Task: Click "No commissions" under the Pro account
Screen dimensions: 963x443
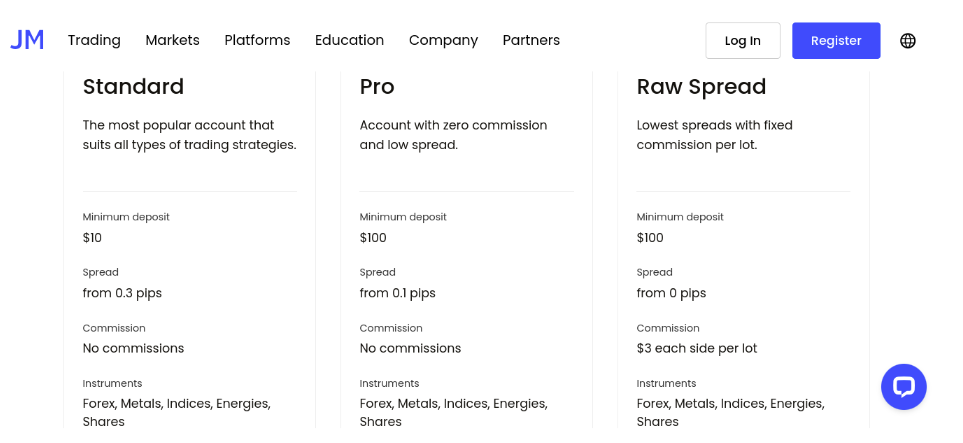Action: pos(410,349)
